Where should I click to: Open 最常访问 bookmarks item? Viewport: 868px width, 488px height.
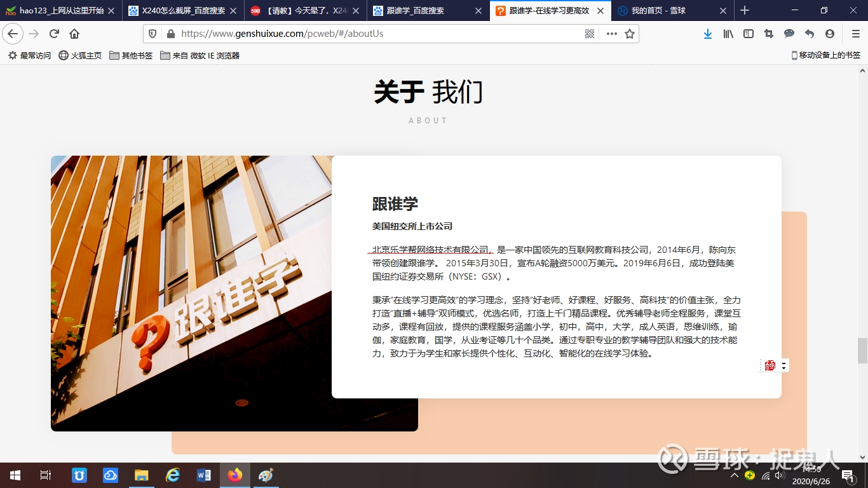[x=29, y=55]
